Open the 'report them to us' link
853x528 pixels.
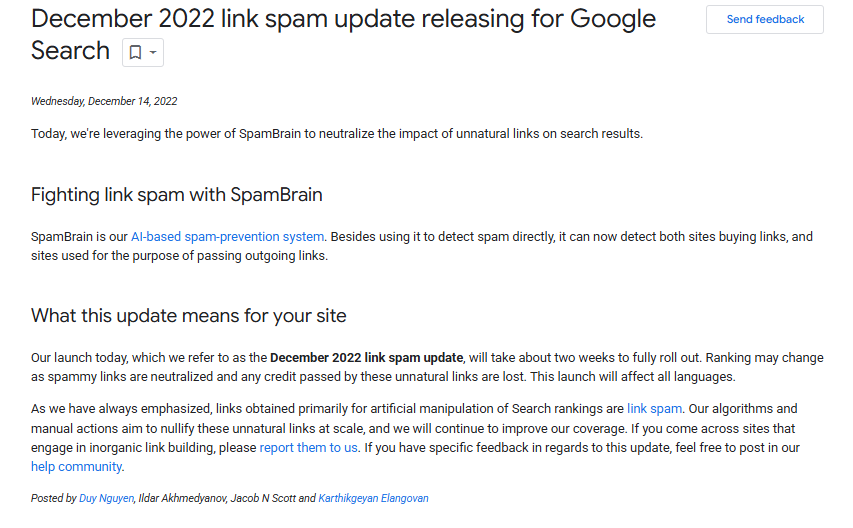click(308, 448)
